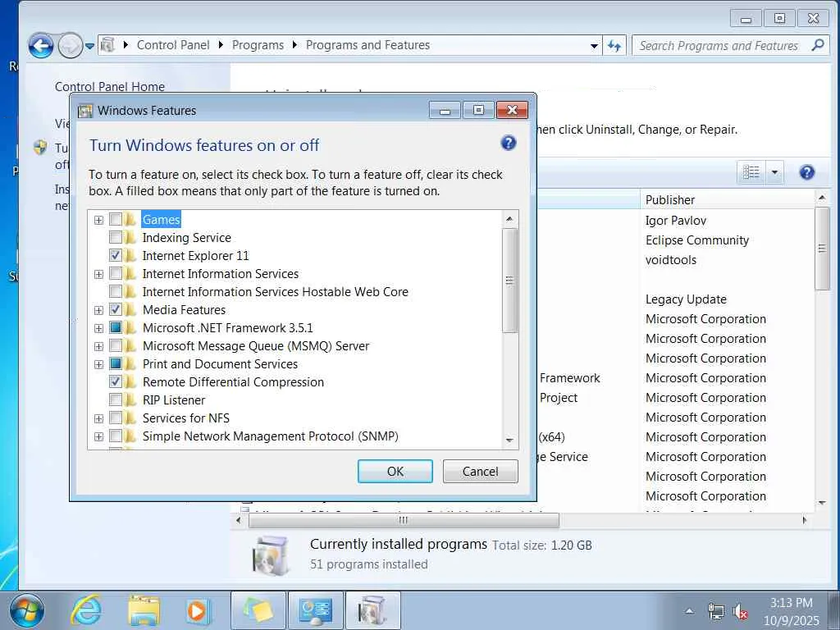The height and width of the screenshot is (630, 840).
Task: Open the dropdown arrow after Programs breadcrumb
Action: coord(294,45)
